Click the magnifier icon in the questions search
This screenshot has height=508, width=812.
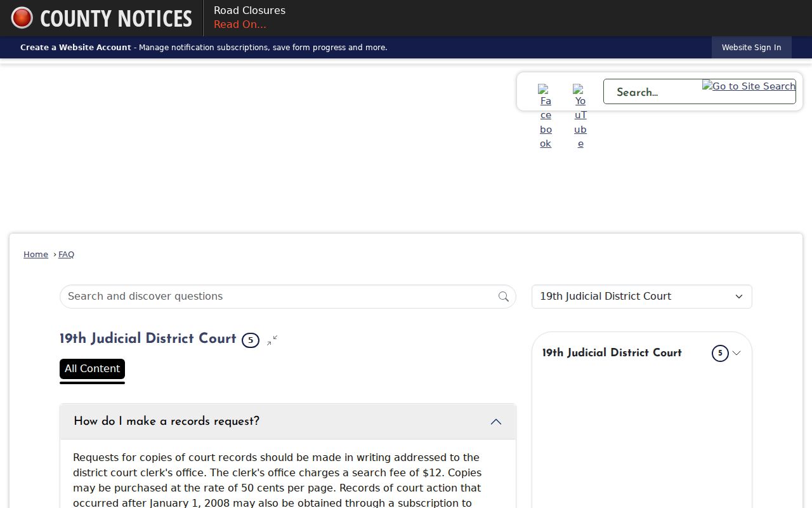[x=504, y=297]
